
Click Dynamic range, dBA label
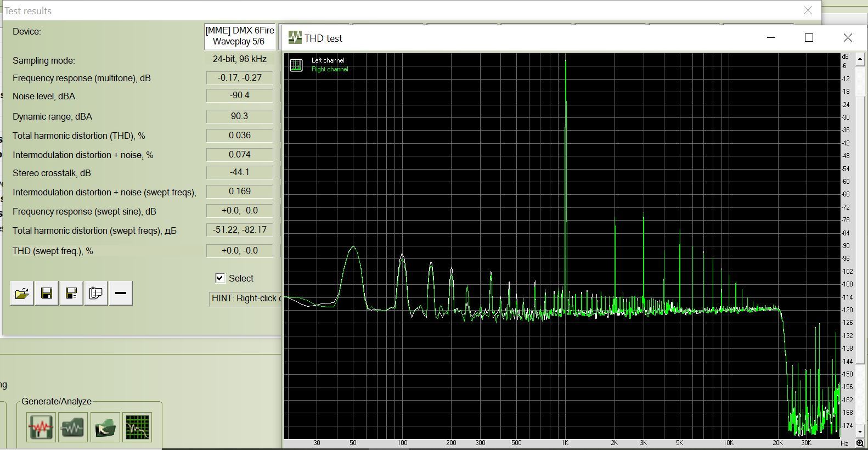52,116
